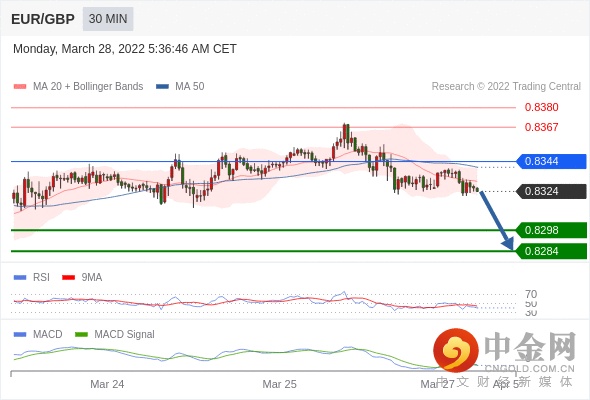590x400 pixels.
Task: Click the black 0.8324 current price tag
Action: pos(551,191)
